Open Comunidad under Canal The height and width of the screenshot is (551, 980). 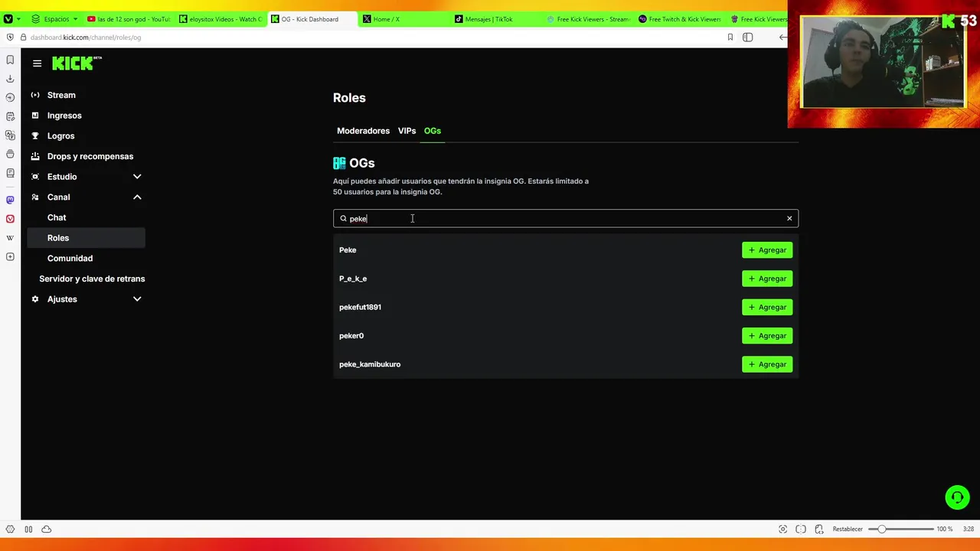[x=70, y=258]
